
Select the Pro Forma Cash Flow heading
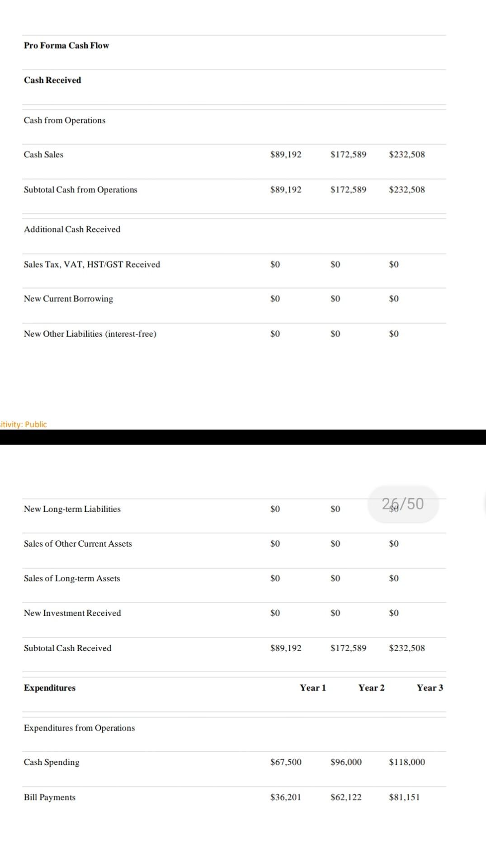[x=66, y=45]
